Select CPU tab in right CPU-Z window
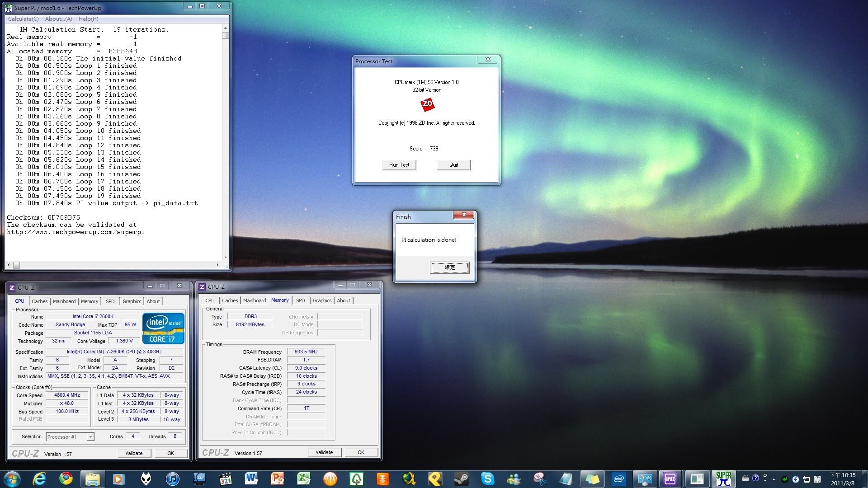The height and width of the screenshot is (488, 868). point(210,300)
